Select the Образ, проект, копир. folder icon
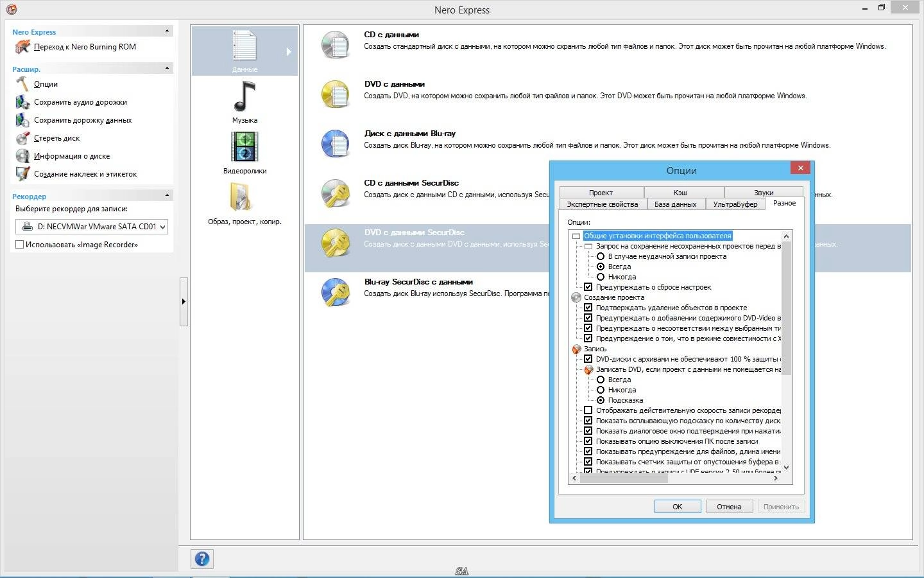The height and width of the screenshot is (578, 924). pos(241,197)
